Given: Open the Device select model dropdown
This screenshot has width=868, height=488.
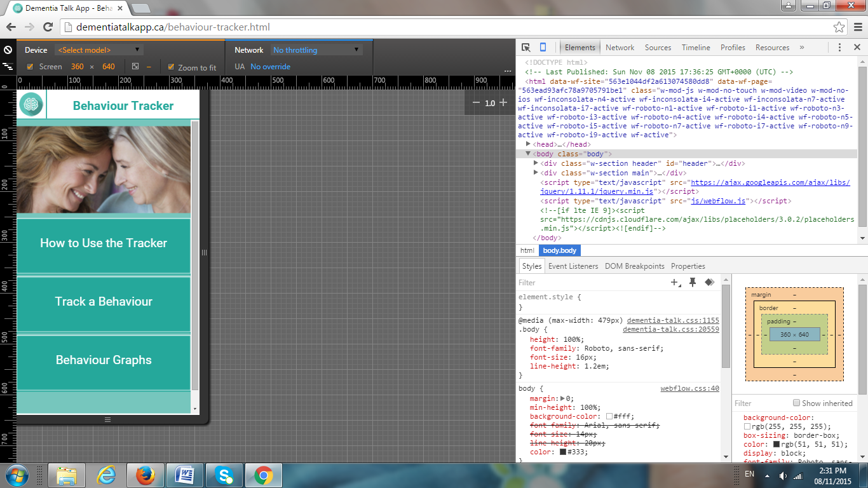Looking at the screenshot, I should coord(99,50).
